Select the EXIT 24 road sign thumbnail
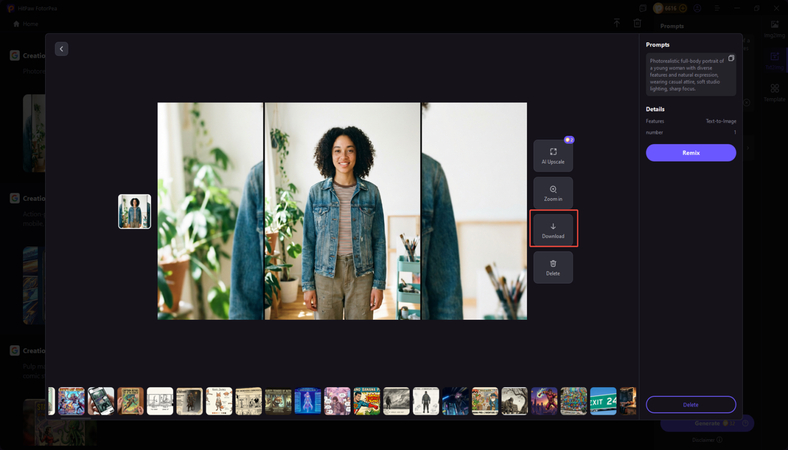 [x=603, y=401]
